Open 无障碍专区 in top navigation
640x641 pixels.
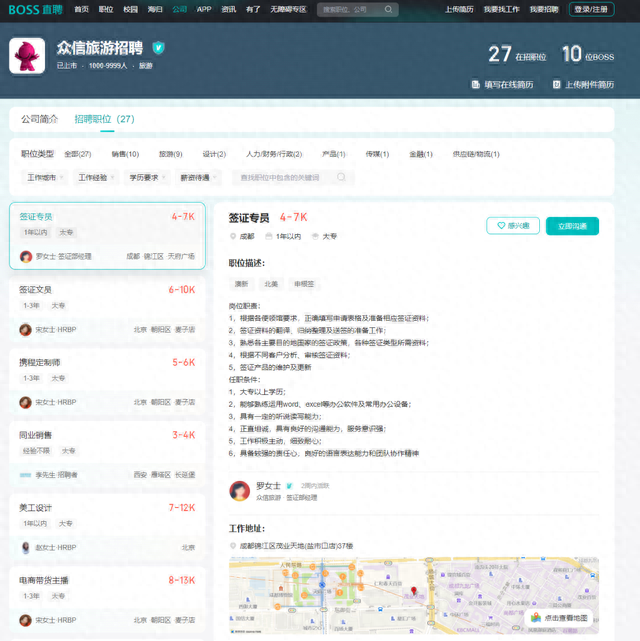[x=288, y=9]
